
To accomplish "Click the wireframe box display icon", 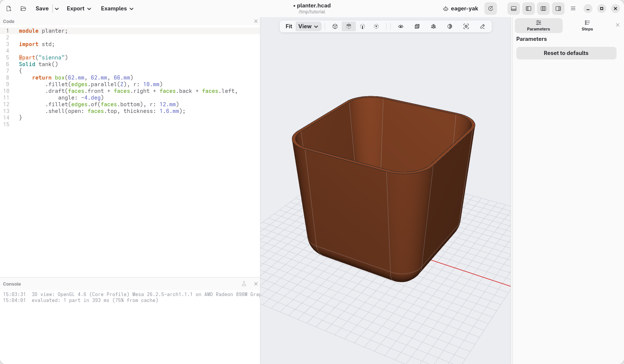I will (417, 26).
